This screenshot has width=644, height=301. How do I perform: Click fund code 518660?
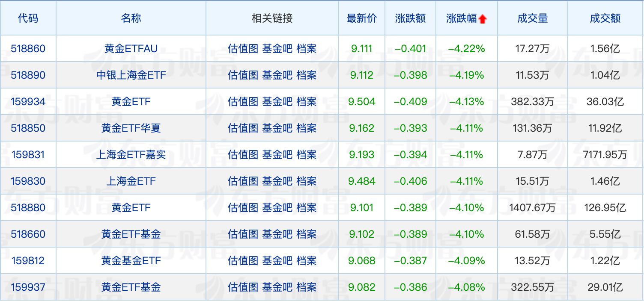tap(28, 234)
